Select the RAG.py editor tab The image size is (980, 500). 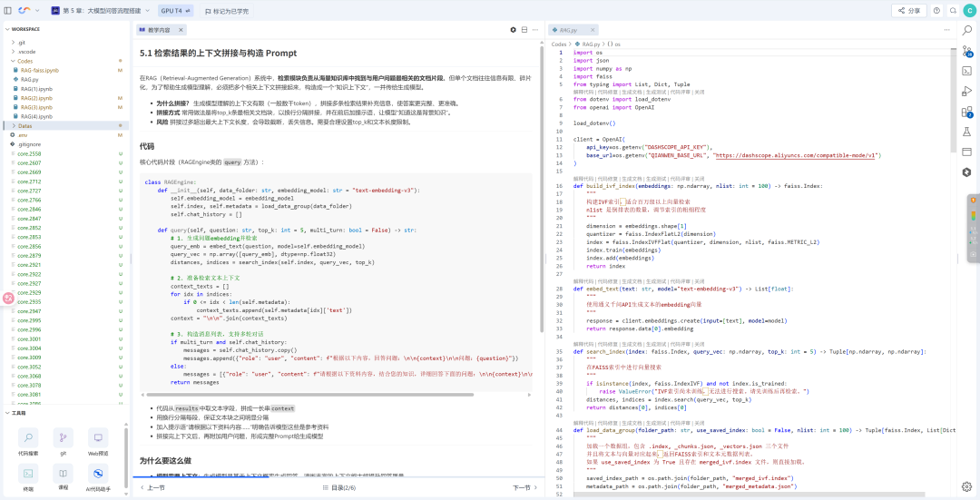[568, 30]
